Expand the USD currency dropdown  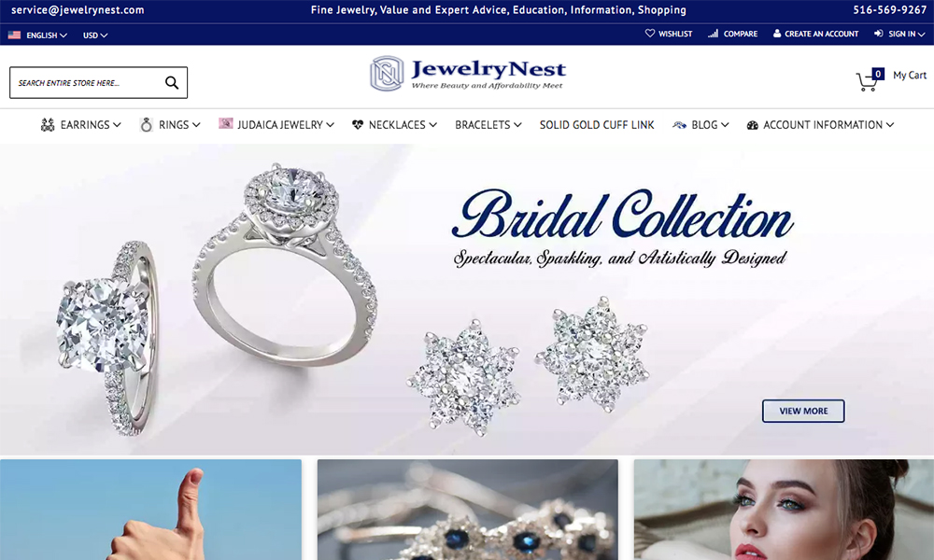95,35
